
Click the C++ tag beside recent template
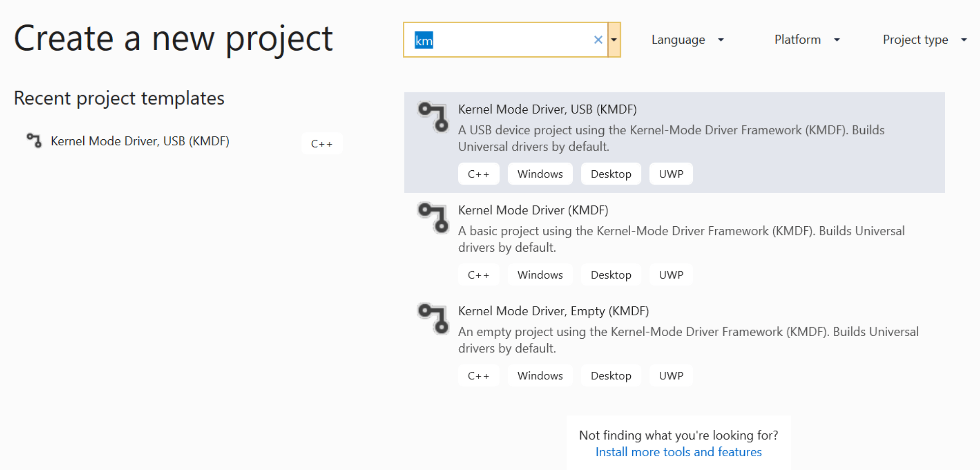322,144
